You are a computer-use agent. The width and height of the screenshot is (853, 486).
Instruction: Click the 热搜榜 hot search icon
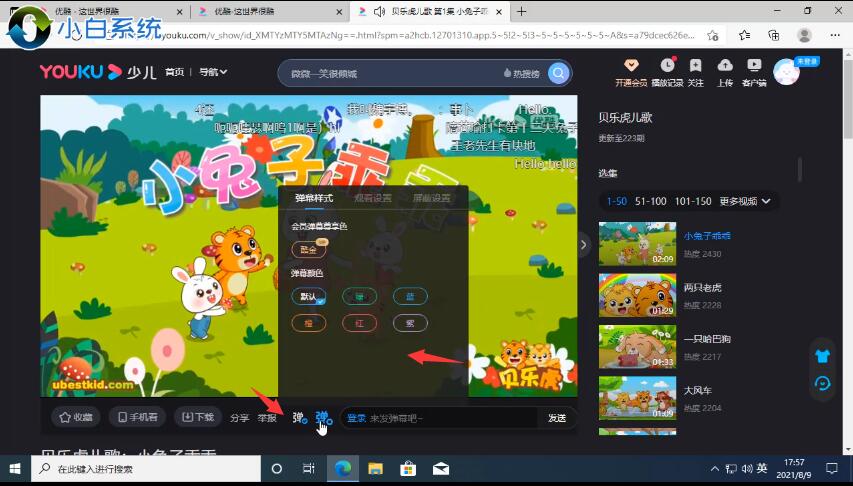click(x=522, y=73)
